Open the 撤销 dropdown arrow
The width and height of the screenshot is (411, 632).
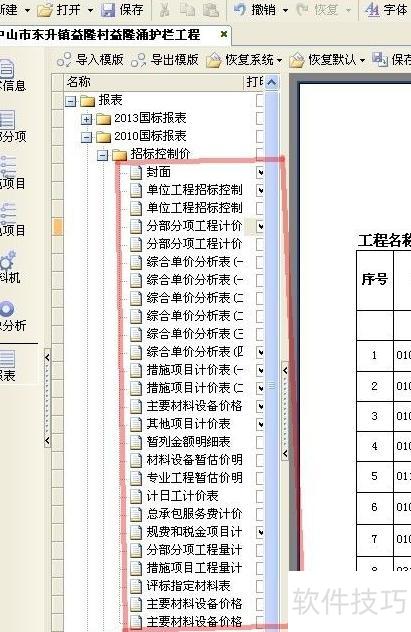pos(285,10)
